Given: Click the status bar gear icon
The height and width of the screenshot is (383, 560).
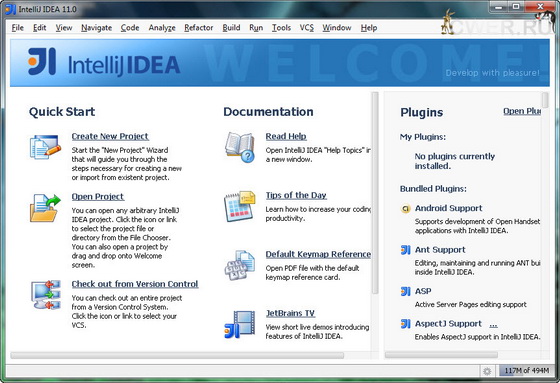Looking at the screenshot, I should [x=487, y=371].
